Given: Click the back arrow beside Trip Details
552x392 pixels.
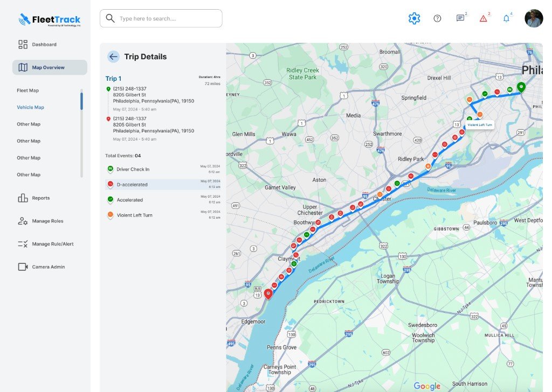Looking at the screenshot, I should pos(113,57).
